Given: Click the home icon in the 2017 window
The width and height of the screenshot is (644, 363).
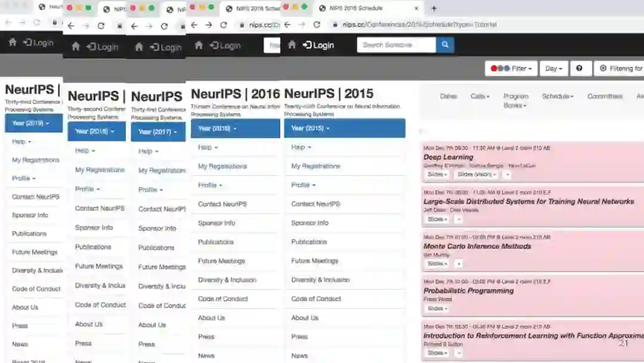Looking at the screenshot, I should (x=139, y=47).
